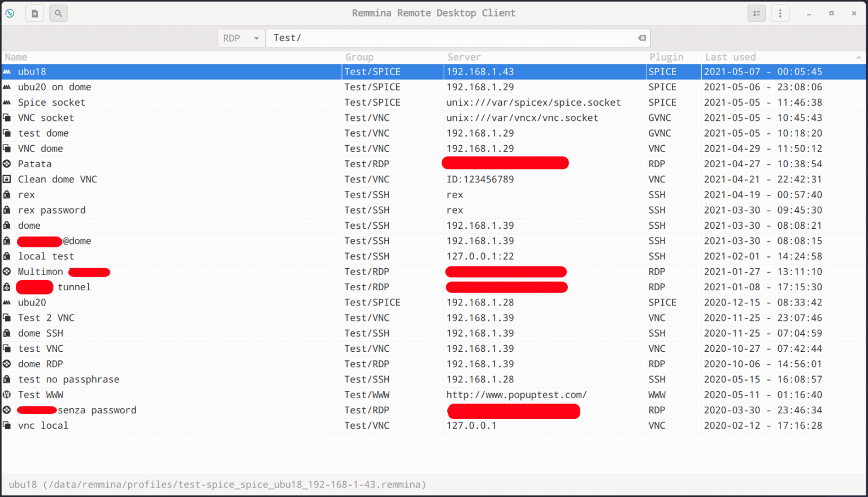Screen dimensions: 868x497
Task: Toggle the list view mode button
Action: pyautogui.click(x=756, y=14)
